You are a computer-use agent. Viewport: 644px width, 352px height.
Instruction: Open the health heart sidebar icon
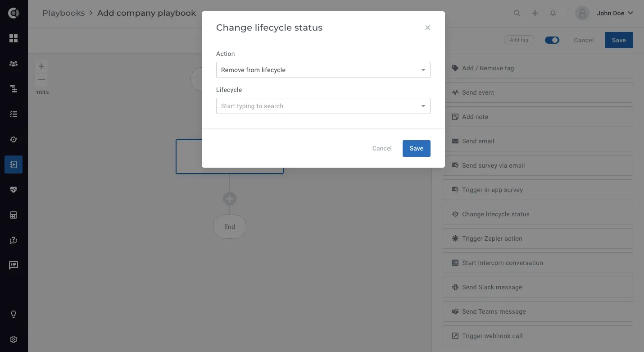coord(14,190)
